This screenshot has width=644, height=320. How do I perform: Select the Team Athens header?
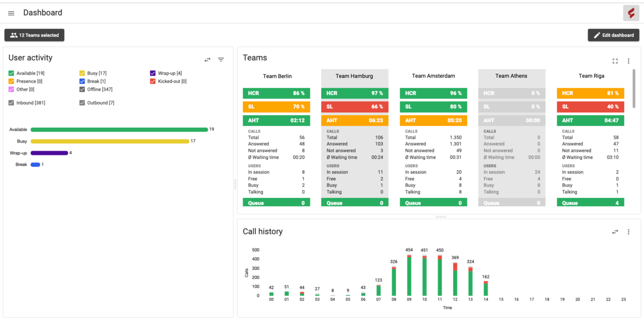click(x=511, y=76)
